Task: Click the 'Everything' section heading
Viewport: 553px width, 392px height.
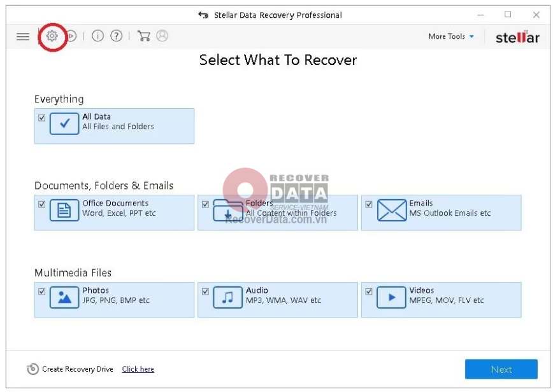Action: (x=59, y=99)
